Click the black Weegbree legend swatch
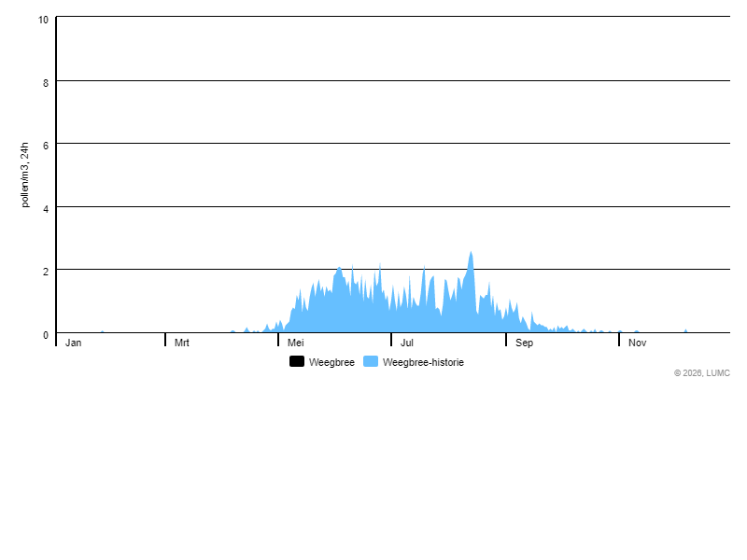This screenshot has width=747, height=560. point(297,362)
